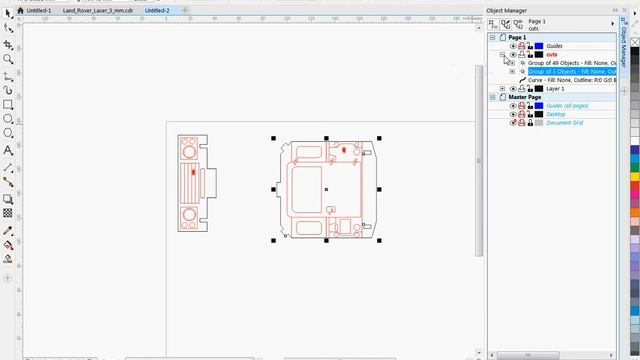The height and width of the screenshot is (360, 640).
Task: Select the Parallel Dimension tool
Action: pyautogui.click(x=8, y=168)
